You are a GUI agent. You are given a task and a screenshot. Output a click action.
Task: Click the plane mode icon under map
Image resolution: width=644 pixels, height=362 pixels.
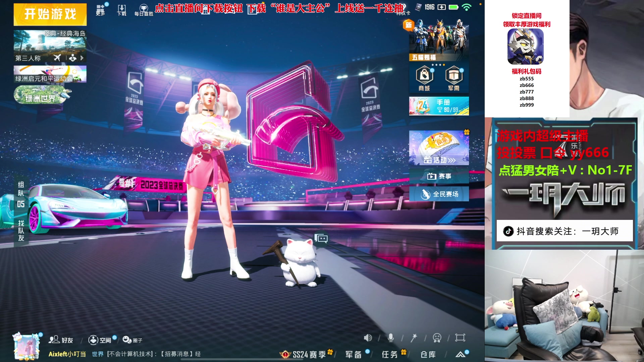57,58
